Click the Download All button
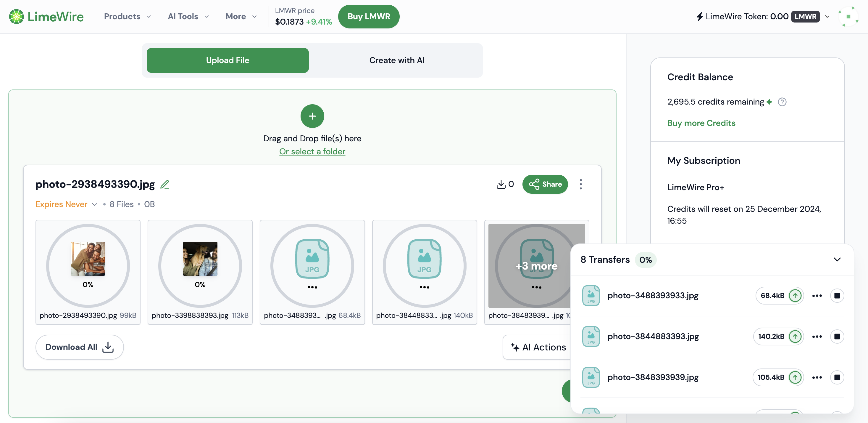This screenshot has height=423, width=868. tap(79, 347)
